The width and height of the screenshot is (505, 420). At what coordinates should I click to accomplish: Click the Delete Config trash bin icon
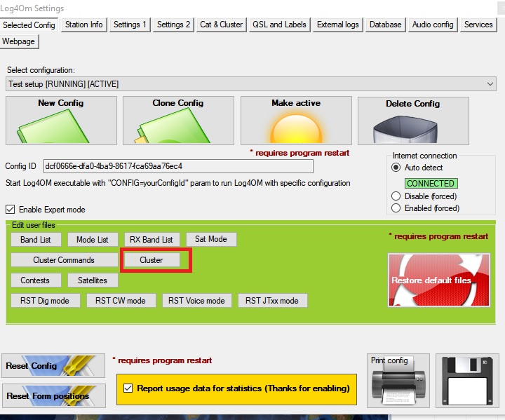413,121
